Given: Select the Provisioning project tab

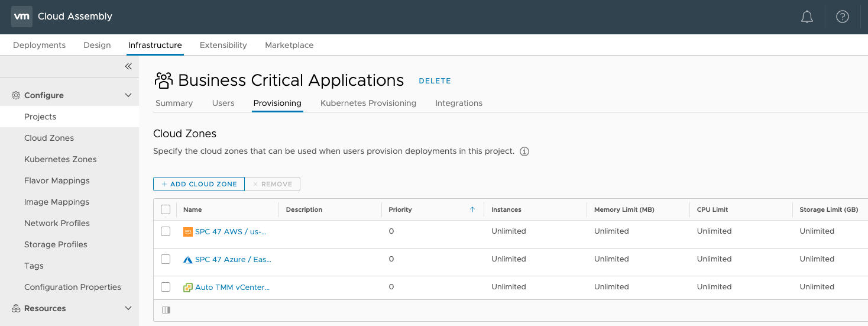Looking at the screenshot, I should [277, 103].
